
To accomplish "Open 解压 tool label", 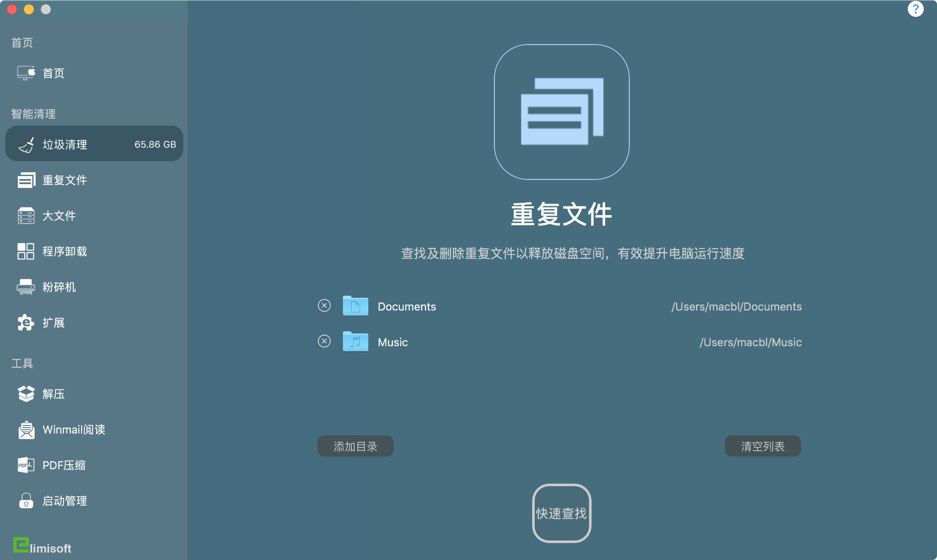I will [53, 394].
